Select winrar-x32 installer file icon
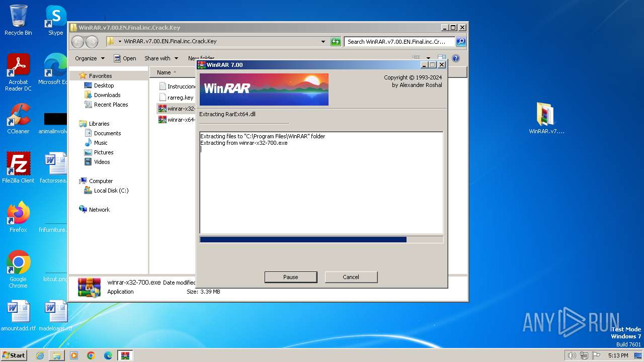Viewport: 644px width, 362px height. [x=162, y=109]
